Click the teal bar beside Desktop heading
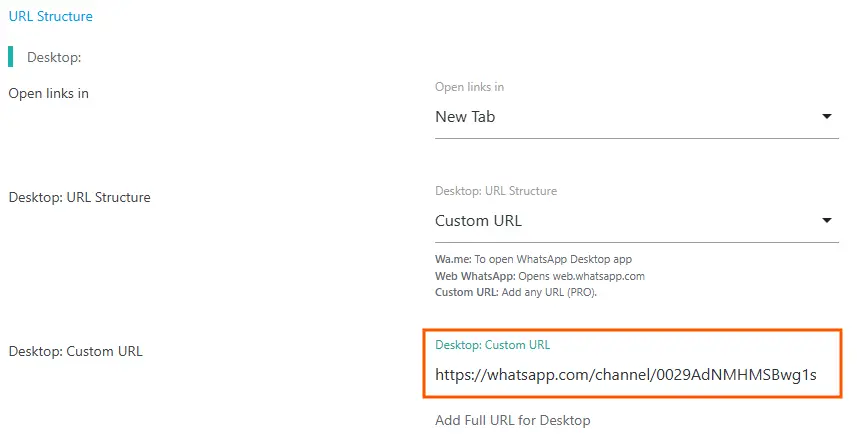Viewport: 857px width, 441px height. click(x=11, y=57)
